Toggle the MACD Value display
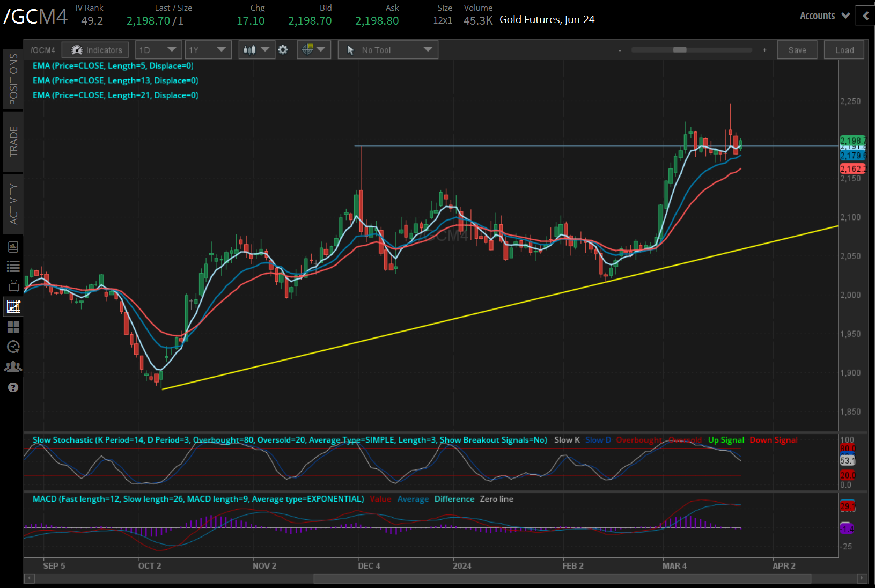The height and width of the screenshot is (588, 875). click(x=380, y=499)
